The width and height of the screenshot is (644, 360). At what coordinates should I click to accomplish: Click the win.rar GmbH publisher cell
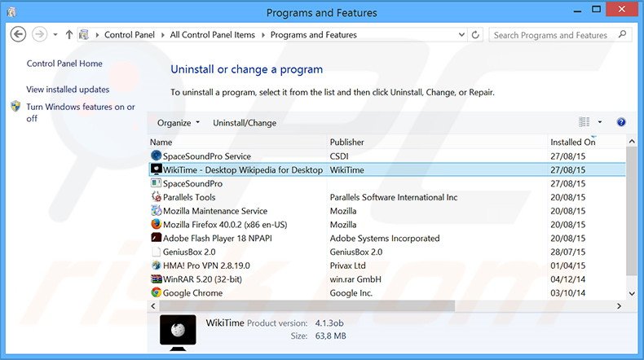pyautogui.click(x=355, y=279)
